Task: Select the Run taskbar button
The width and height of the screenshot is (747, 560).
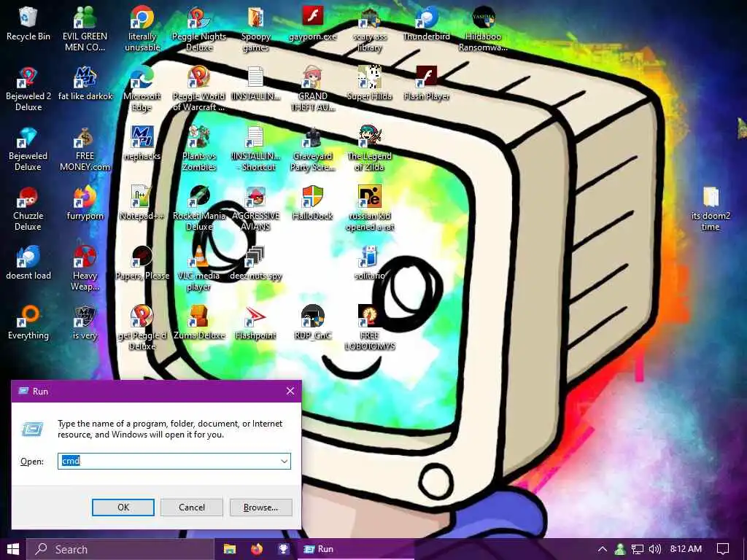Action: coord(356,549)
